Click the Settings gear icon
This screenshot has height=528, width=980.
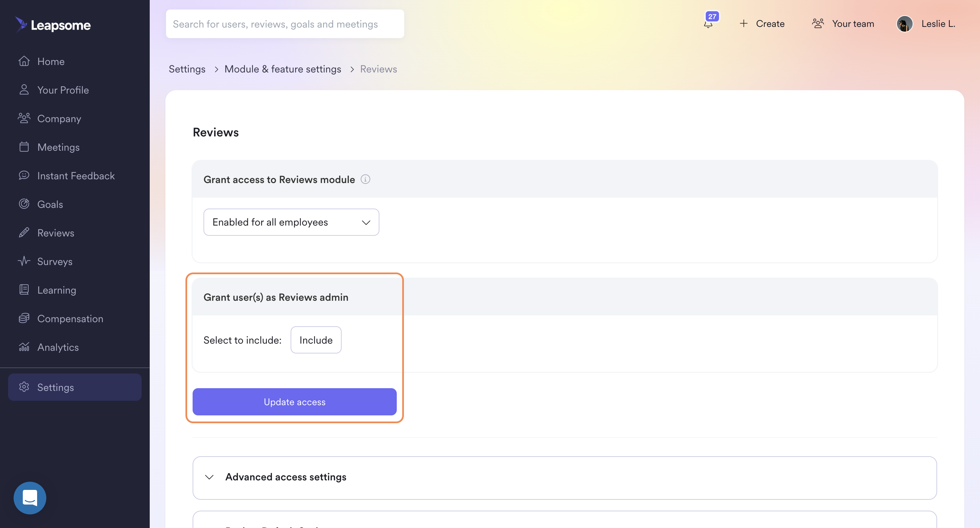coord(24,387)
